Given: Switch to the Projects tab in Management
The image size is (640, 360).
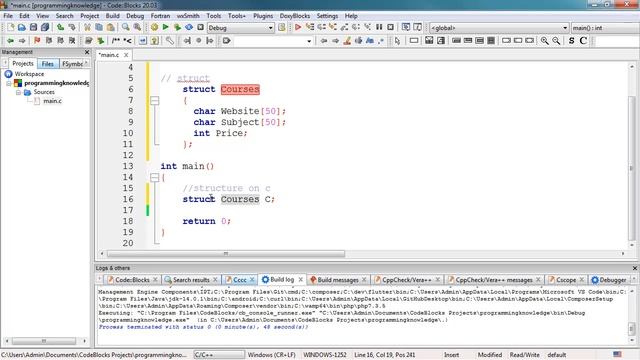Looking at the screenshot, I should tap(22, 64).
